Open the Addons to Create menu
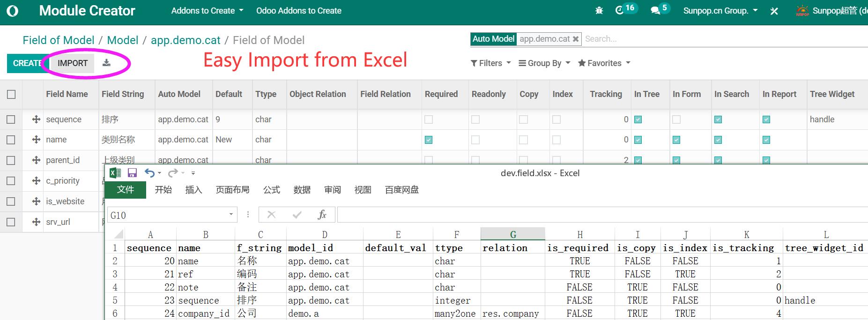Viewport: 868px width, 320px height. [207, 11]
